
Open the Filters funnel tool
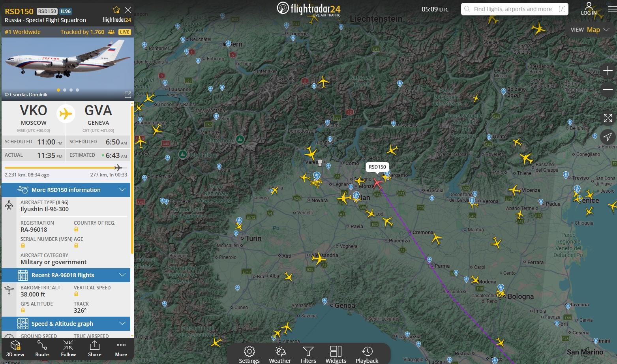[308, 354]
